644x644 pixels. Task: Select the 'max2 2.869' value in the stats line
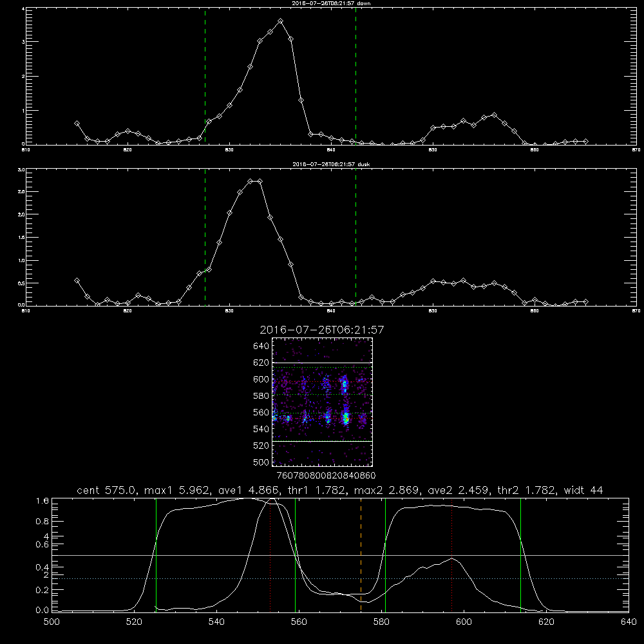[x=388, y=490]
